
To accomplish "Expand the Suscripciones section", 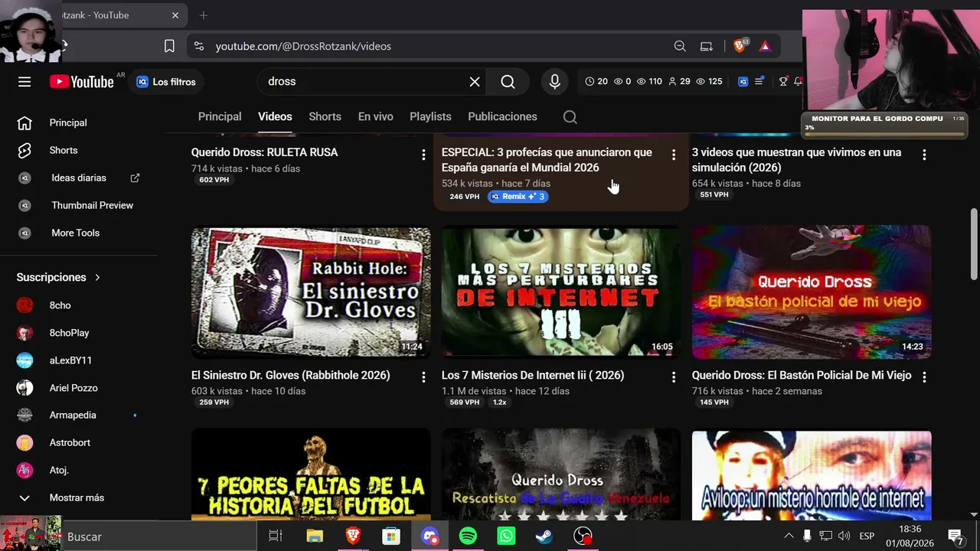I will (59, 278).
